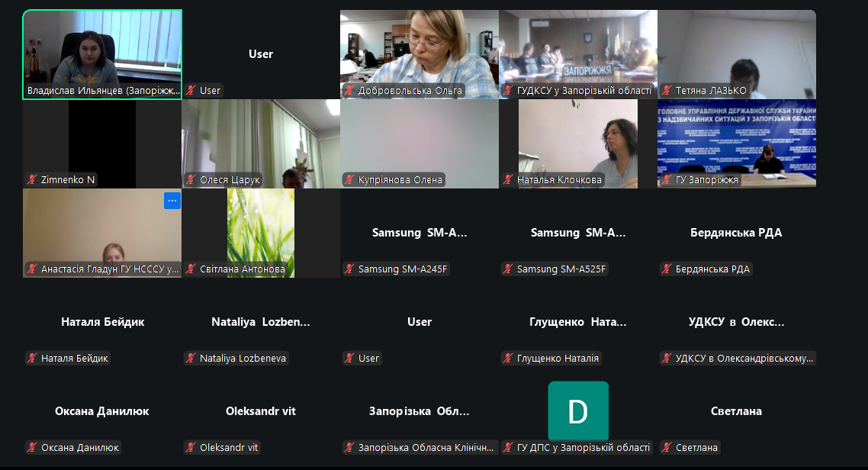Image resolution: width=868 pixels, height=470 pixels.
Task: Click muted mic icon beside Zimnenko N
Action: [x=32, y=179]
